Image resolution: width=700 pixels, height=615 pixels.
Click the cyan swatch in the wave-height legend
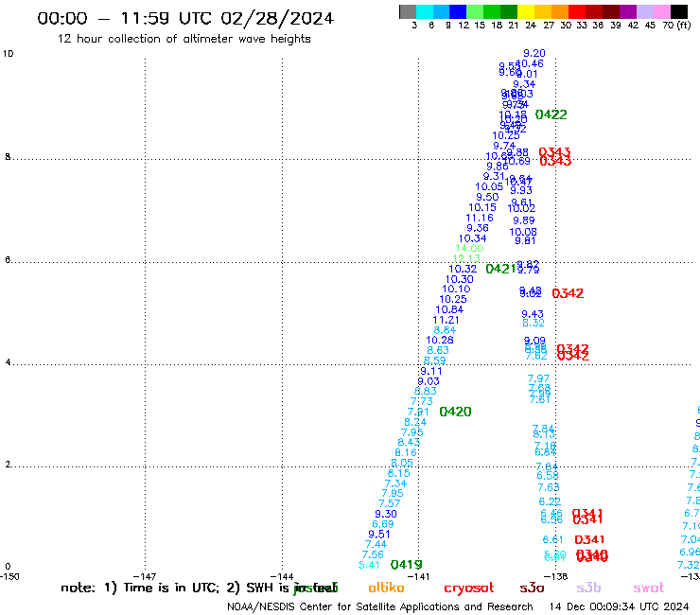point(425,11)
